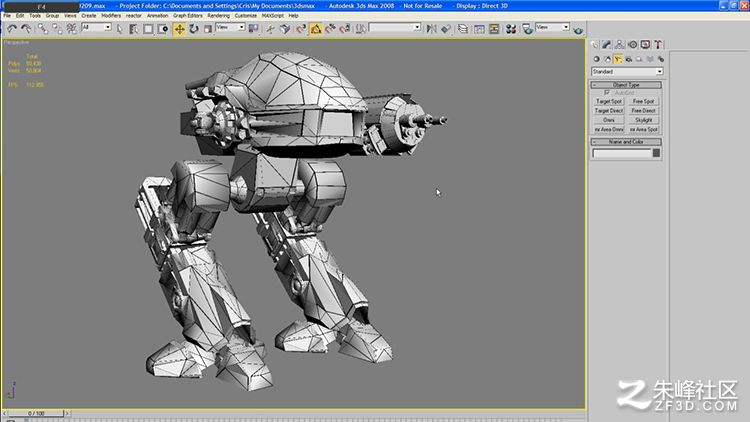
Task: Open the Animation menu
Action: (x=157, y=16)
